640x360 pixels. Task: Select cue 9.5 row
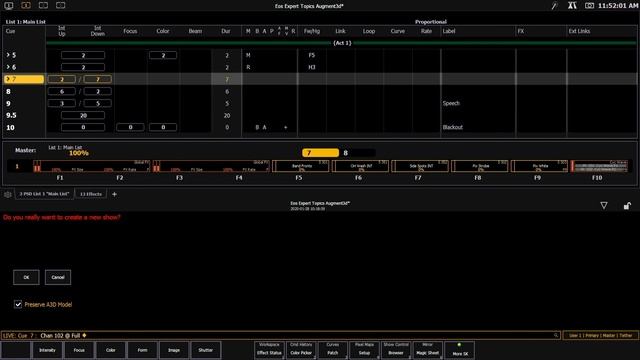pos(320,116)
